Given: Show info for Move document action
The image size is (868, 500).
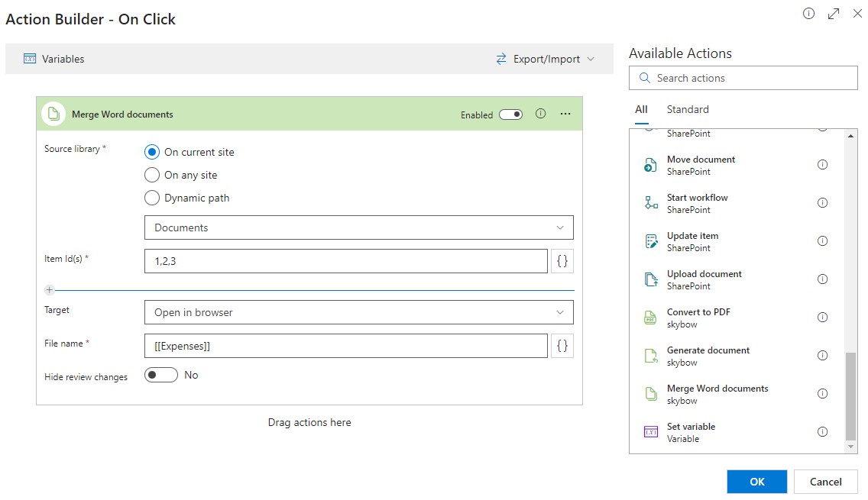Looking at the screenshot, I should (x=823, y=164).
